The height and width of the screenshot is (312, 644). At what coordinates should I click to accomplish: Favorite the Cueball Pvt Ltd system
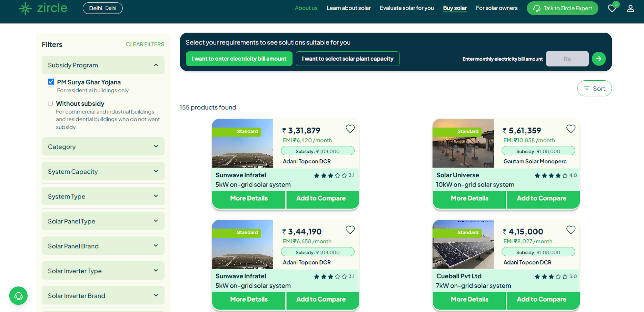[x=571, y=230]
